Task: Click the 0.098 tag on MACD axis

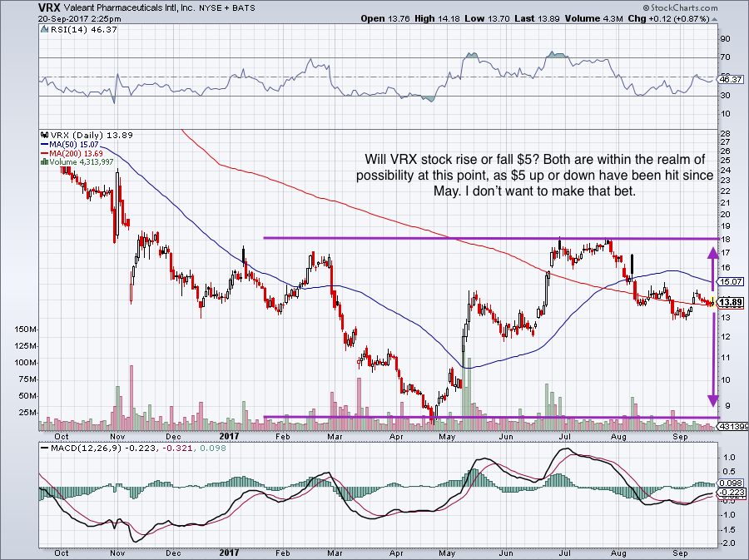Action: pos(731,483)
